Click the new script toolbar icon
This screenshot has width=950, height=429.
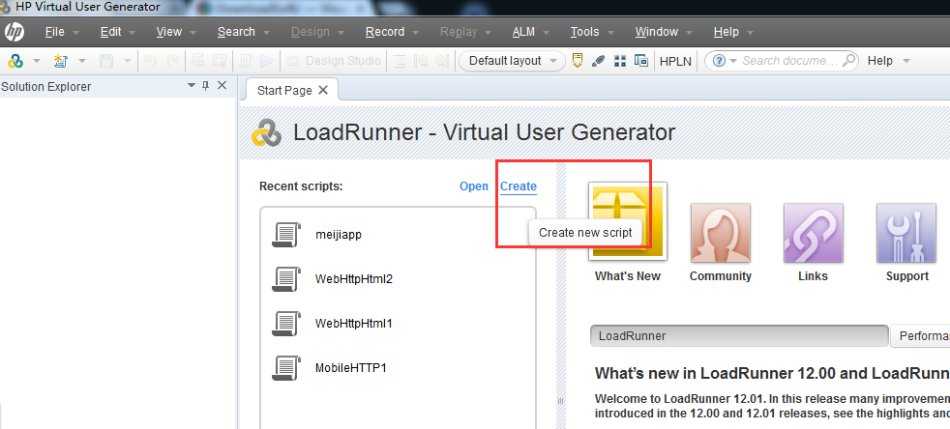(x=15, y=61)
